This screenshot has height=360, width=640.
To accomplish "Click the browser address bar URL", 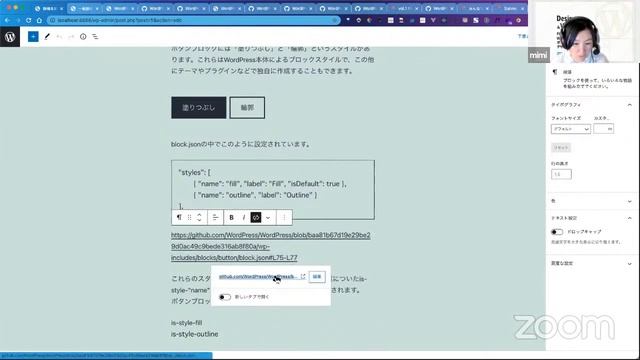I will 119,20.
